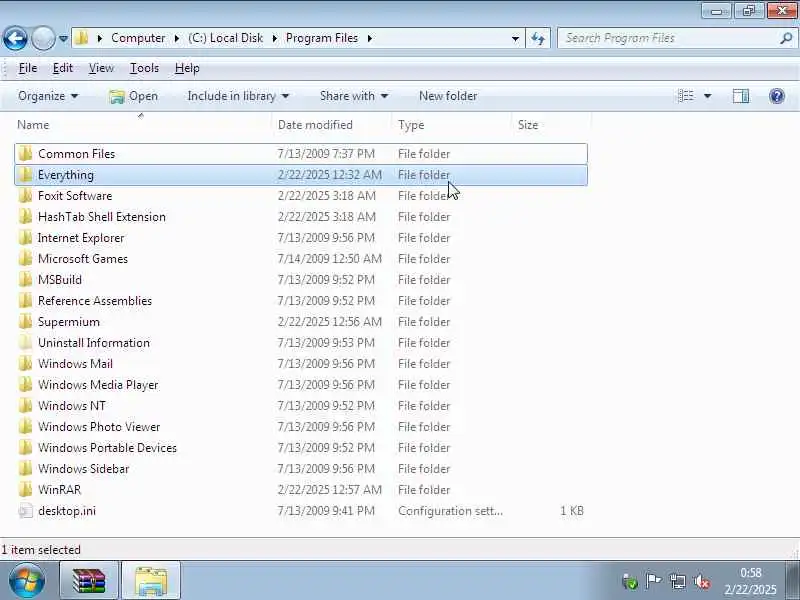Open the view options dropdown arrow
Screen dimensions: 800x600
point(708,96)
